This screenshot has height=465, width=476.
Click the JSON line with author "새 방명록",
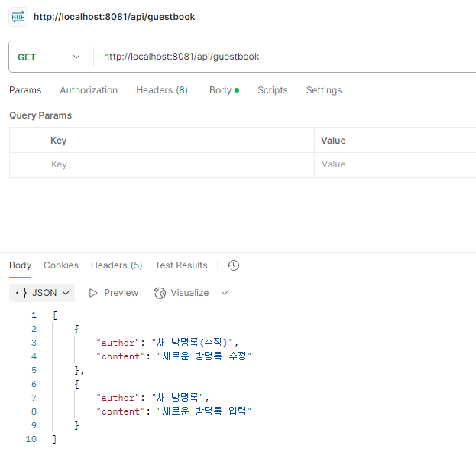(x=153, y=398)
